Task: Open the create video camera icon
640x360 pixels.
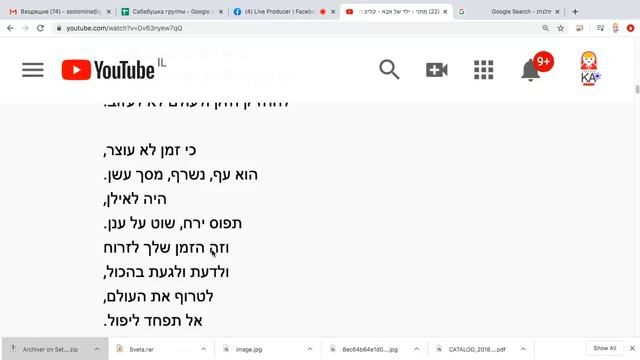Action: (437, 70)
